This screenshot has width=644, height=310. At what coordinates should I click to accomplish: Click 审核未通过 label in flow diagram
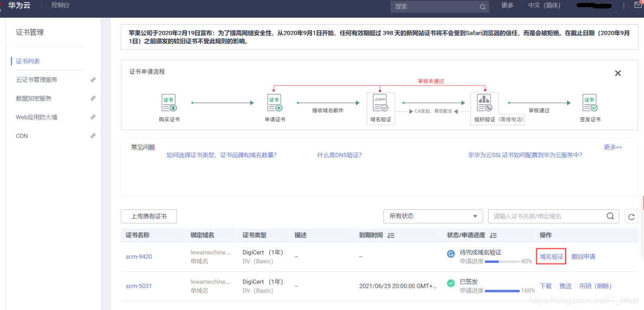coord(431,81)
